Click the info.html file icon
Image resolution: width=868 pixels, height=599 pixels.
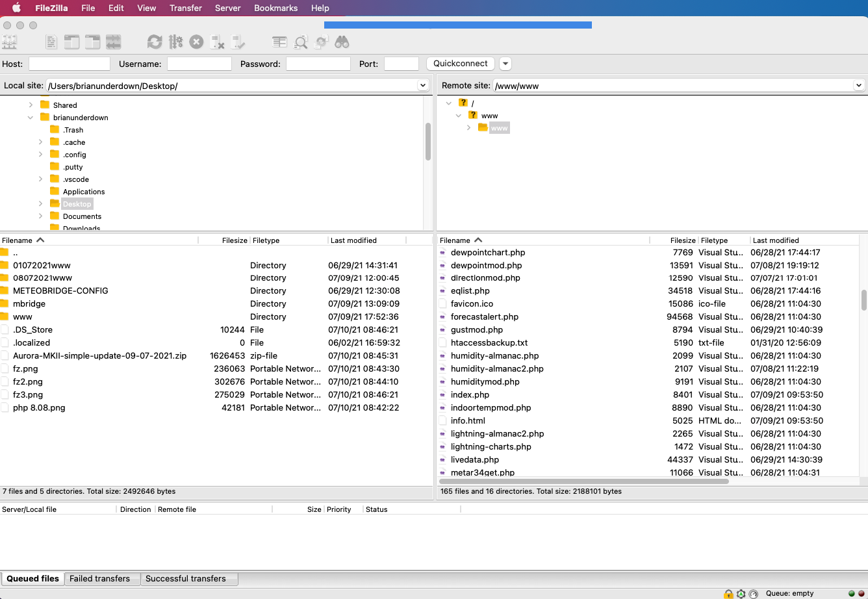(x=443, y=420)
